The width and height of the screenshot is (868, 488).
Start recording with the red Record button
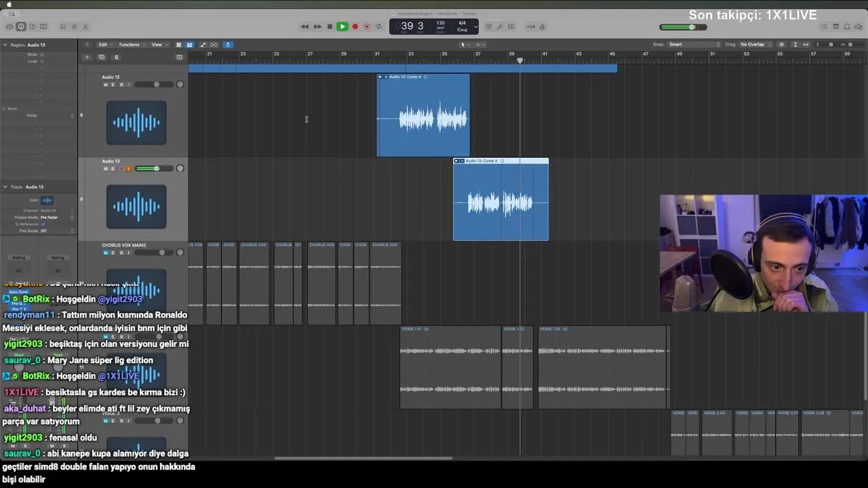point(355,26)
